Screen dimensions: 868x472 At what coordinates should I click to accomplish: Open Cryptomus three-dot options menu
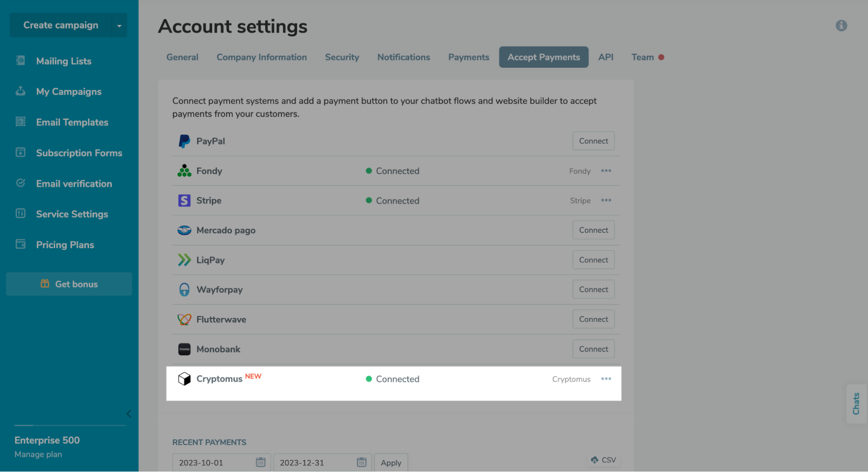point(606,379)
